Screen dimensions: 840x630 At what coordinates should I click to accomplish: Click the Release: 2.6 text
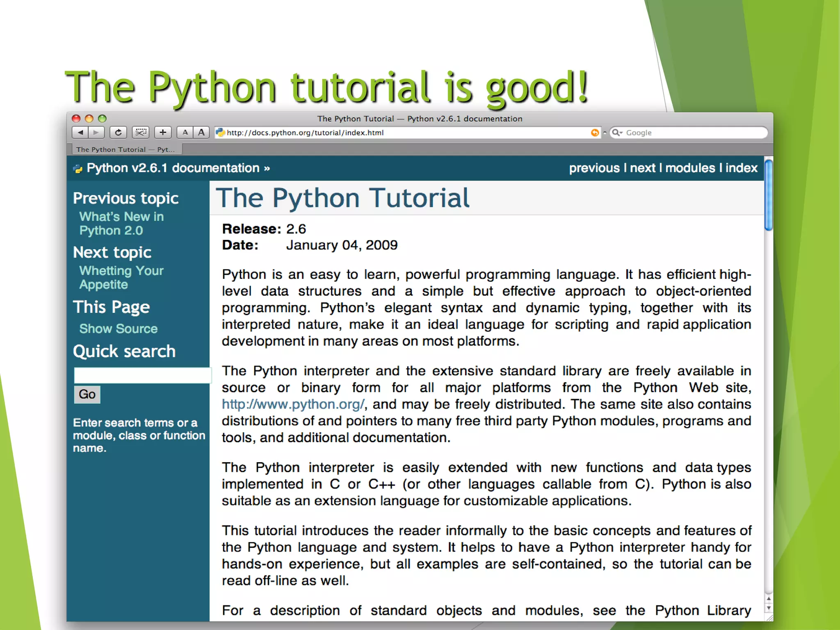264,229
